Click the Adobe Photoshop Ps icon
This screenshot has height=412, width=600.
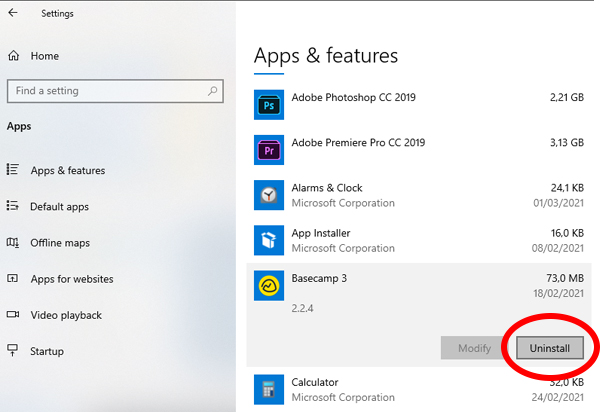coord(269,105)
